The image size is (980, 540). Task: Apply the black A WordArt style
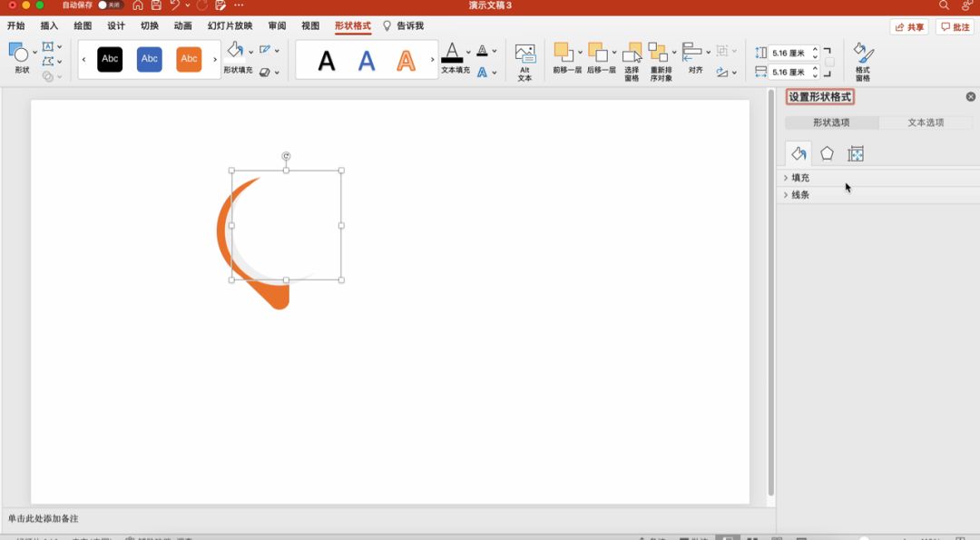tap(327, 61)
